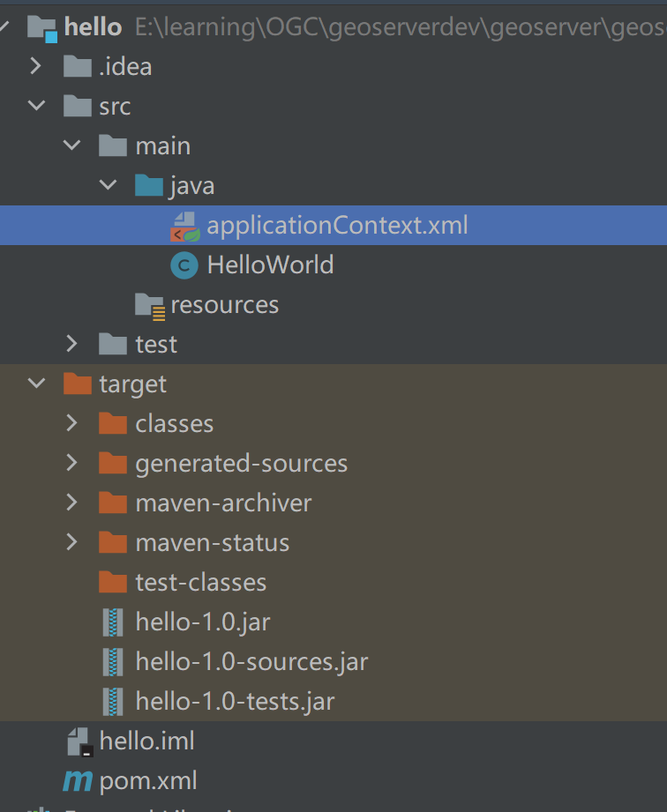Collapse the src folder
Screen dimensions: 667x812
pos(36,107)
